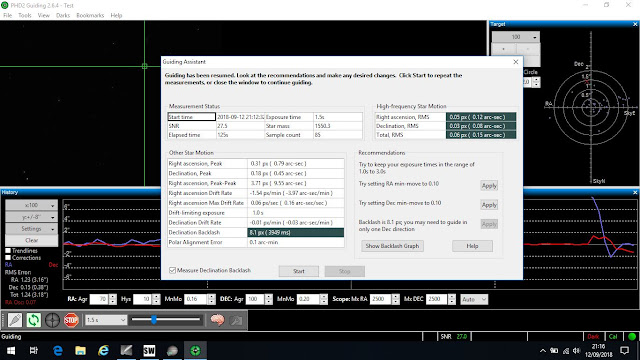This screenshot has width=640, height=360.
Task: Adjust the Mx RA spinner arrows
Action: coord(396,299)
